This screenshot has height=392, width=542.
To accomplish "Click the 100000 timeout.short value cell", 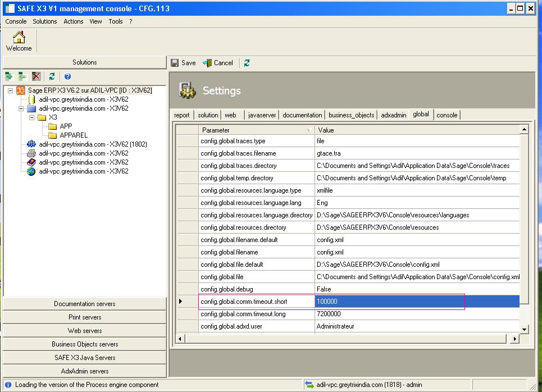I will 417,302.
